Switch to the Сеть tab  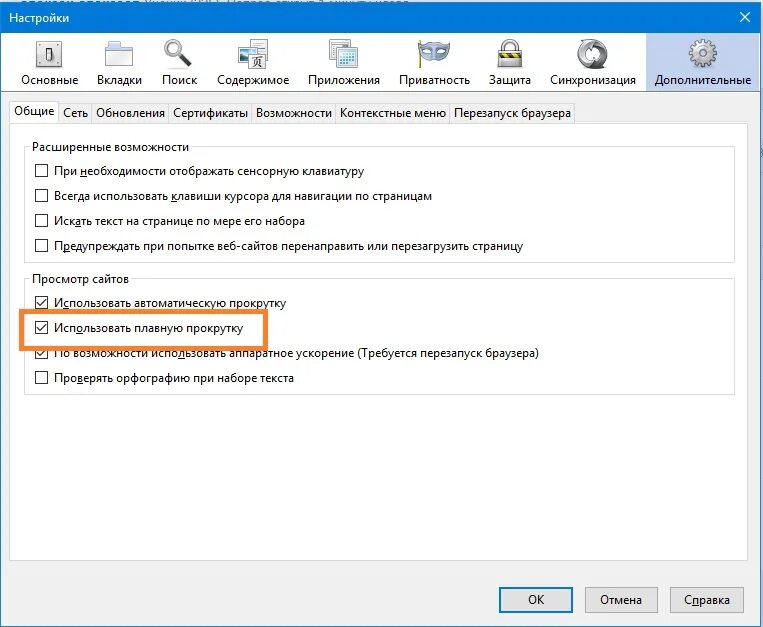coord(75,113)
